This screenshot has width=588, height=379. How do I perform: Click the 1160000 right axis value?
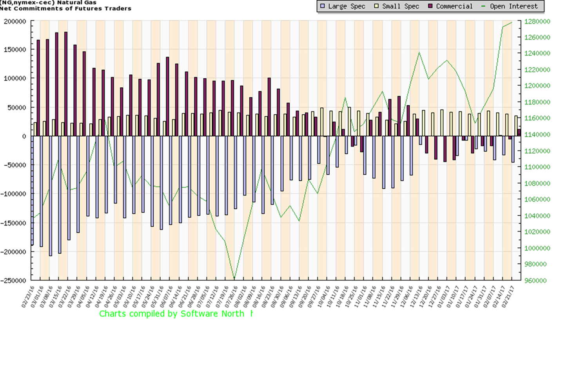click(x=537, y=118)
